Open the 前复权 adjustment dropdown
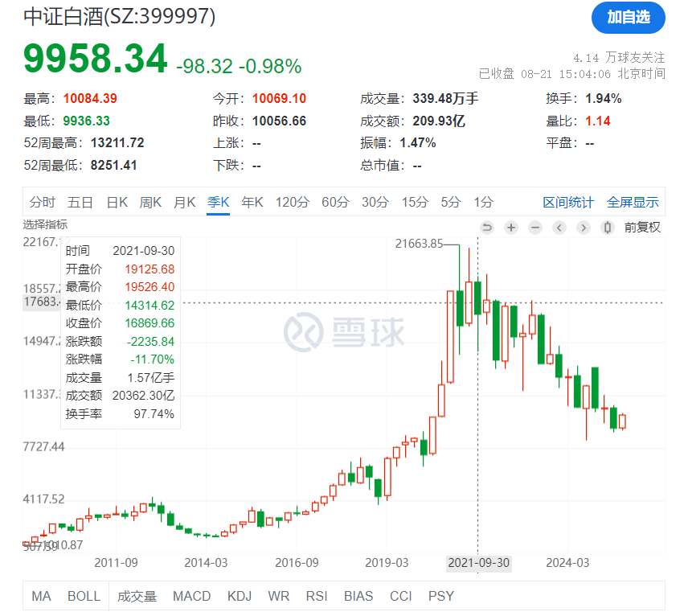This screenshot has width=684, height=616. coord(642,228)
